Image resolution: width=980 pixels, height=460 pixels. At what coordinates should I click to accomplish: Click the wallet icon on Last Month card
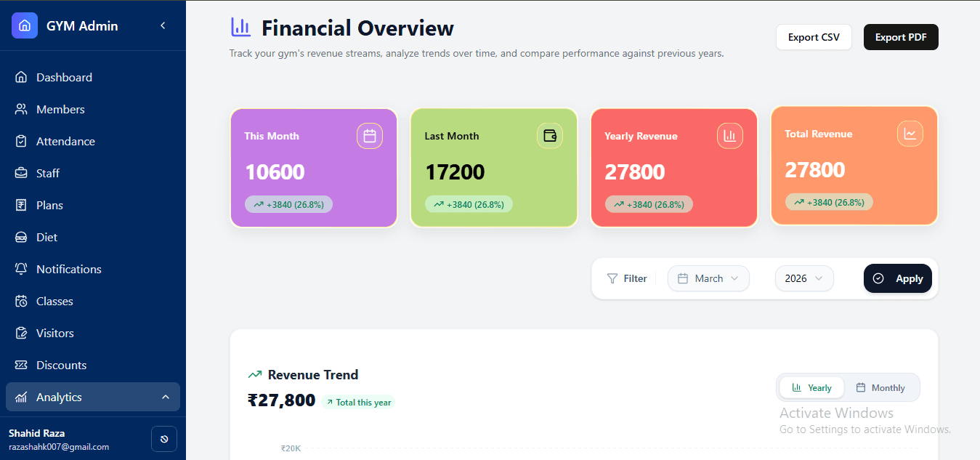click(x=549, y=136)
